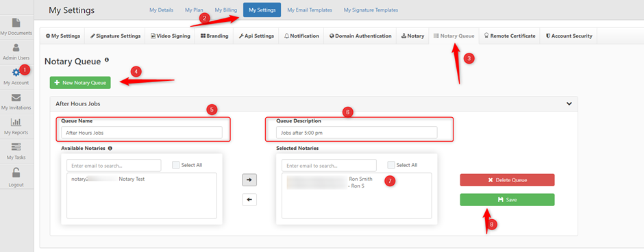Image resolution: width=644 pixels, height=252 pixels.
Task: Select the Notary Test entry in Available Notaries
Action: click(108, 179)
